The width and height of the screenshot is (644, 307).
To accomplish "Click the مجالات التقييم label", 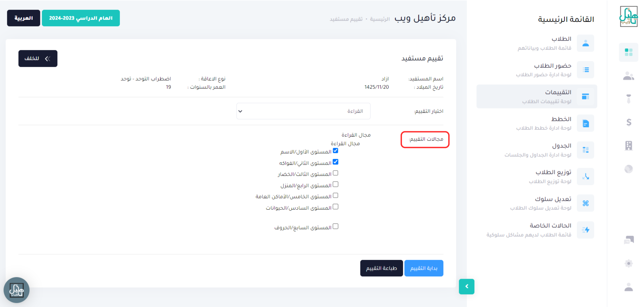I will (x=426, y=139).
